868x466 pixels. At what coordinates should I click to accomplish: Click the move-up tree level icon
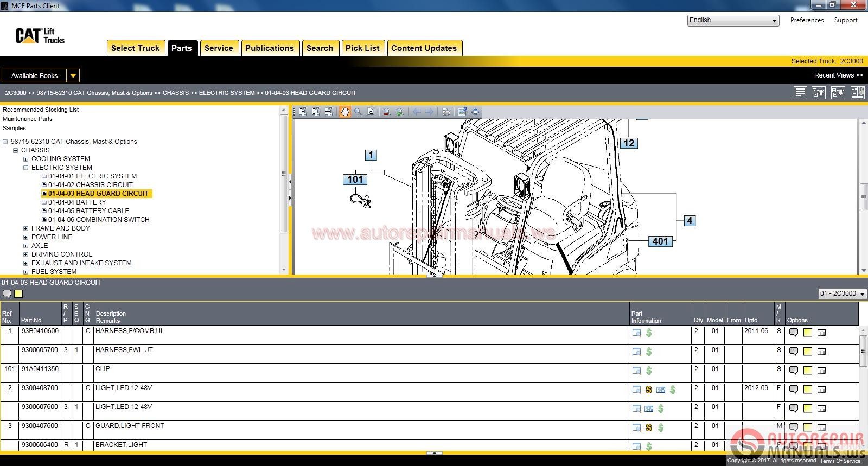pos(818,93)
